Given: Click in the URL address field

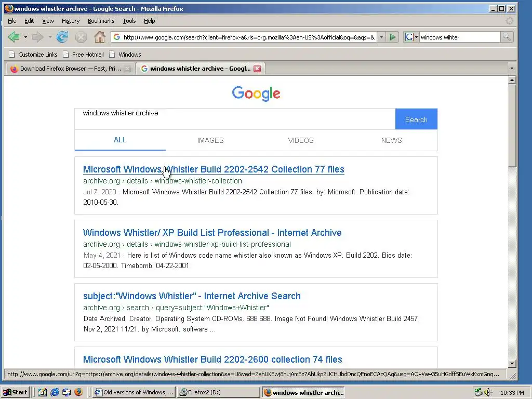Looking at the screenshot, I should (249, 37).
